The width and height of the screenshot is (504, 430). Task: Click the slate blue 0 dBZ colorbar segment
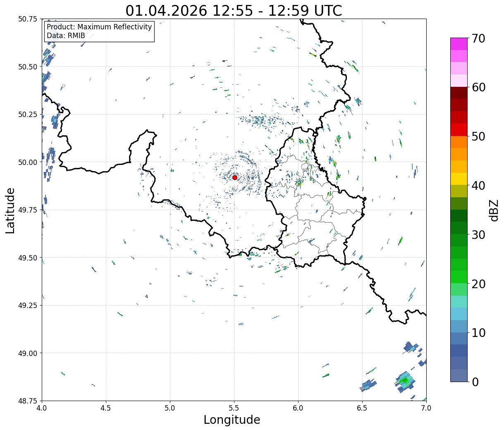(459, 375)
